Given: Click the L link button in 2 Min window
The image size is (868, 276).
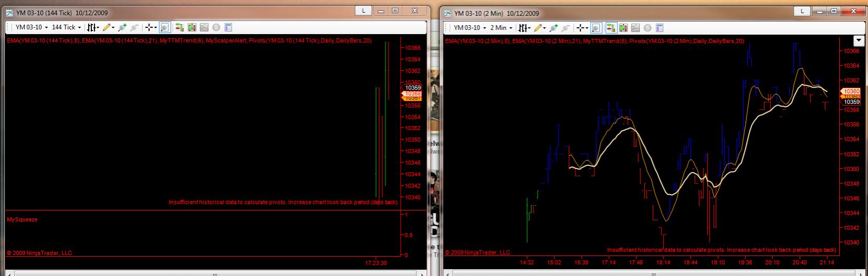Looking at the screenshot, I should 802,11.
